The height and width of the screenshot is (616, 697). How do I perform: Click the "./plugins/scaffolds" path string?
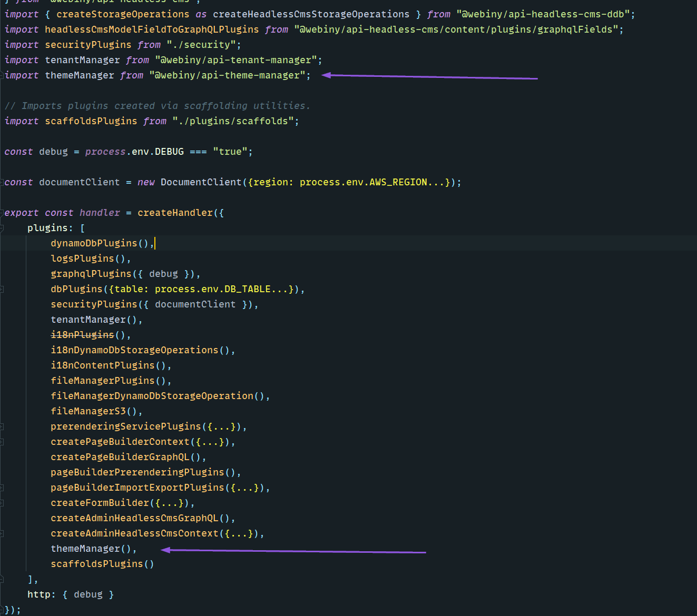[235, 121]
